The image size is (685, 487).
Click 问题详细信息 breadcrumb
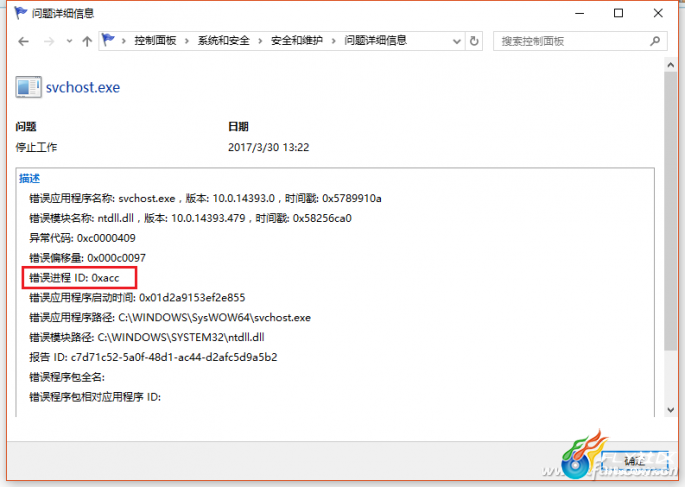tap(375, 41)
